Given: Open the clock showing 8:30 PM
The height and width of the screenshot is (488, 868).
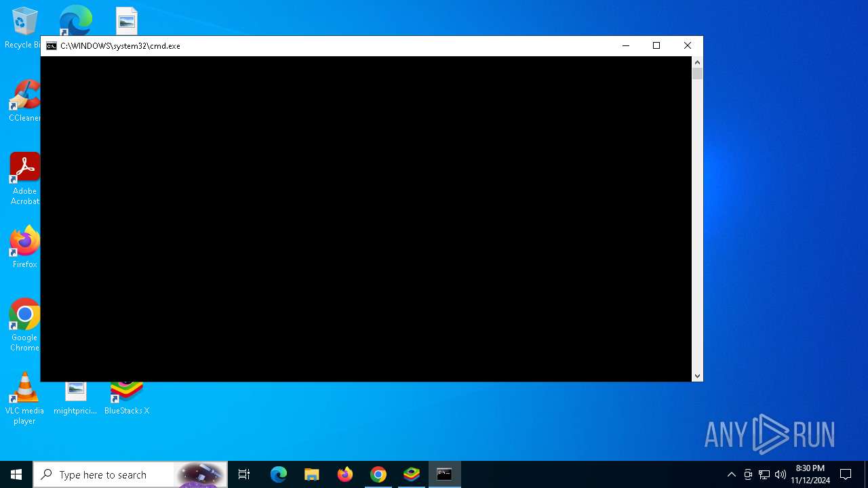Looking at the screenshot, I should coord(810,474).
